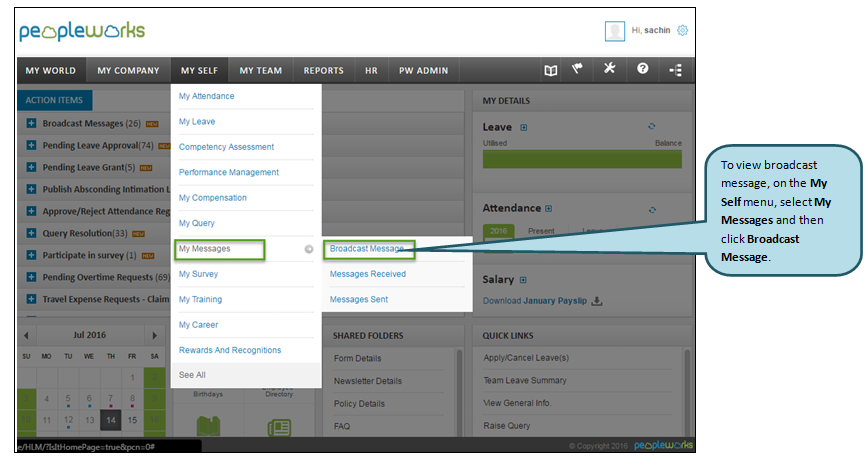Select My Attendance from dropdown

(206, 96)
